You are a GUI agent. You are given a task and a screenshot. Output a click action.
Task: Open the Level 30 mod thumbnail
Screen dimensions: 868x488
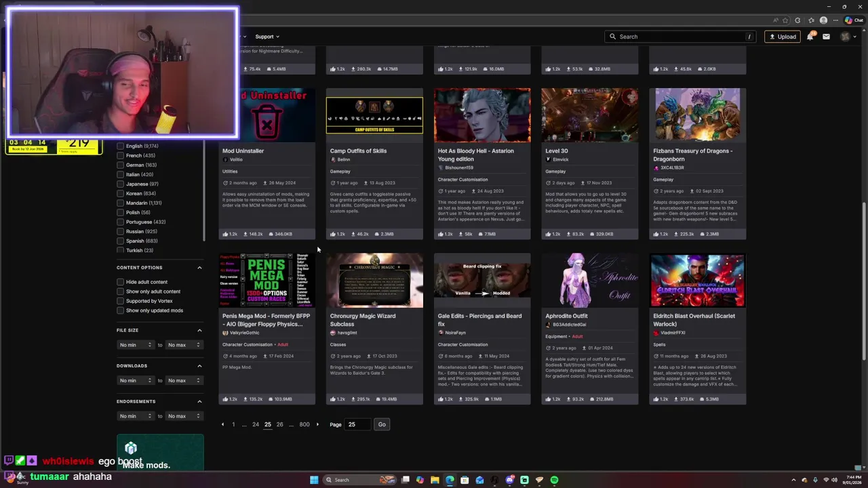pos(589,115)
